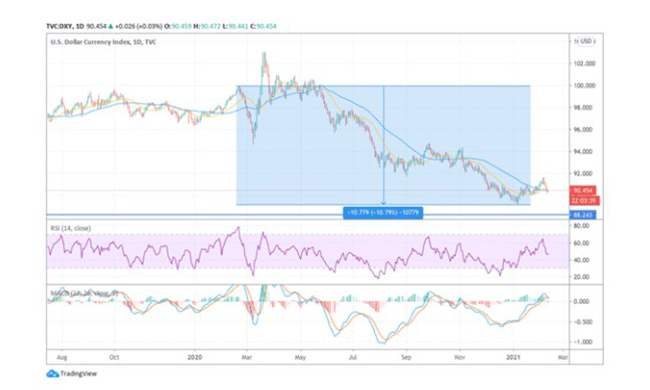
Task: Click the 102.000 price axis label
Action: tap(585, 63)
